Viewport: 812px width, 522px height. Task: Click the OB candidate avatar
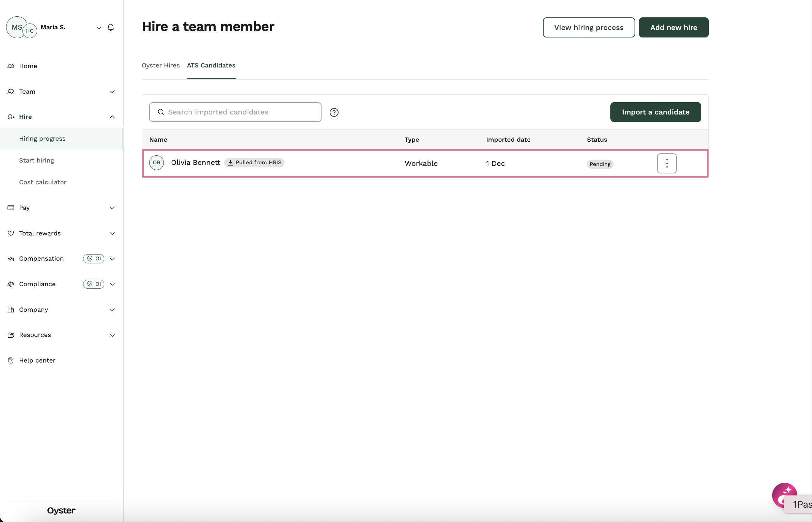(x=156, y=163)
